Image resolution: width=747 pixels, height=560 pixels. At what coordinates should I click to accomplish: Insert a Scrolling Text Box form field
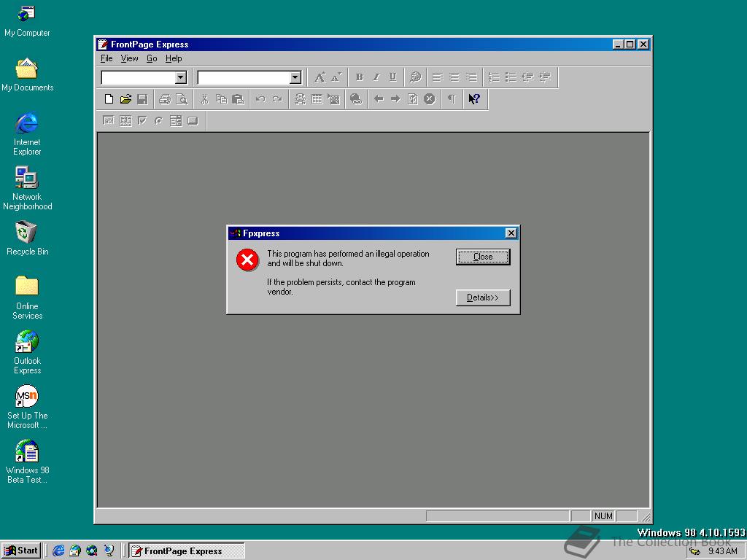[x=125, y=121]
